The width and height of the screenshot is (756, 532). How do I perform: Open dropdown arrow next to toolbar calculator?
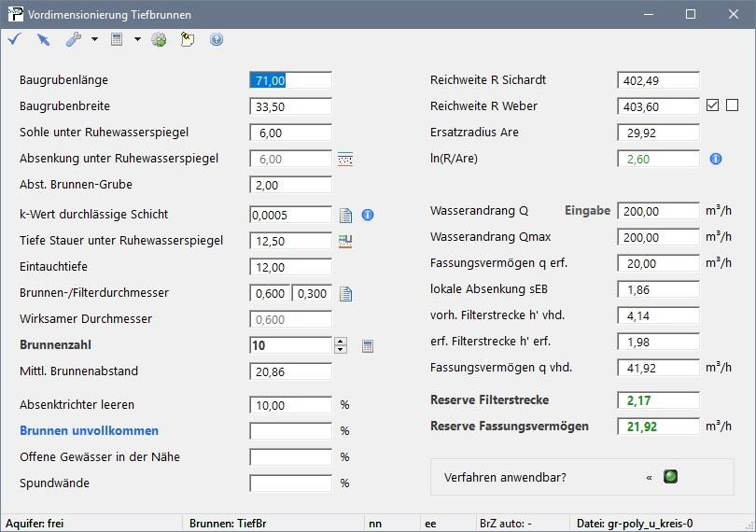click(x=137, y=39)
